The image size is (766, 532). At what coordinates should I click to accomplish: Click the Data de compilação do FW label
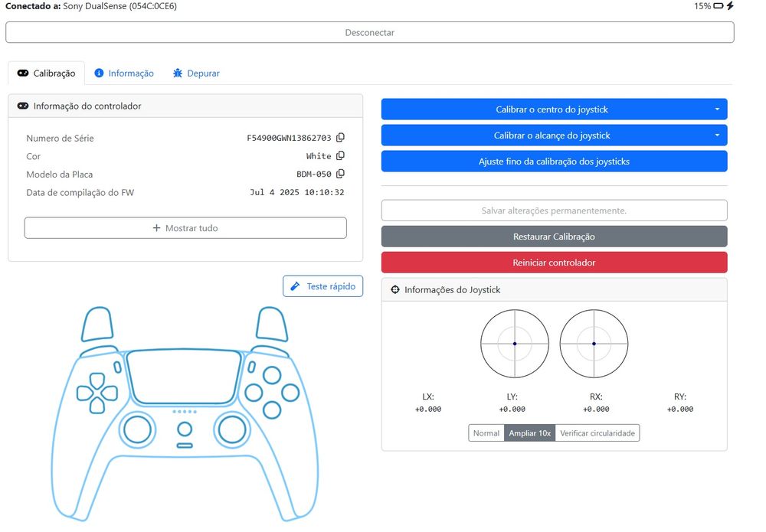click(80, 192)
